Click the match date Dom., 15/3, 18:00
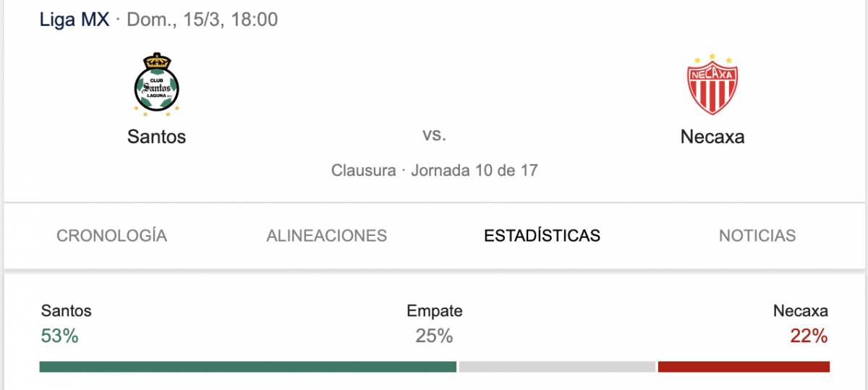Screen dimensions: 868x390 [x=203, y=20]
